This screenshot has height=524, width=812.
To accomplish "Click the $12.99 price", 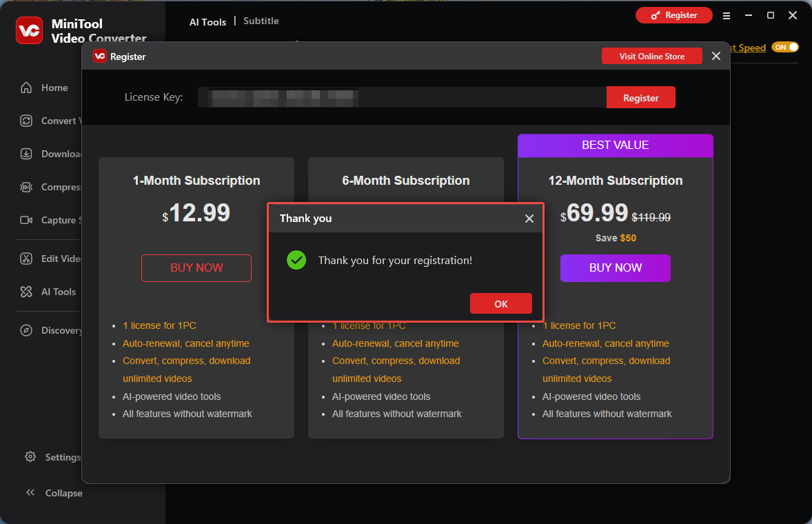I will pos(196,213).
